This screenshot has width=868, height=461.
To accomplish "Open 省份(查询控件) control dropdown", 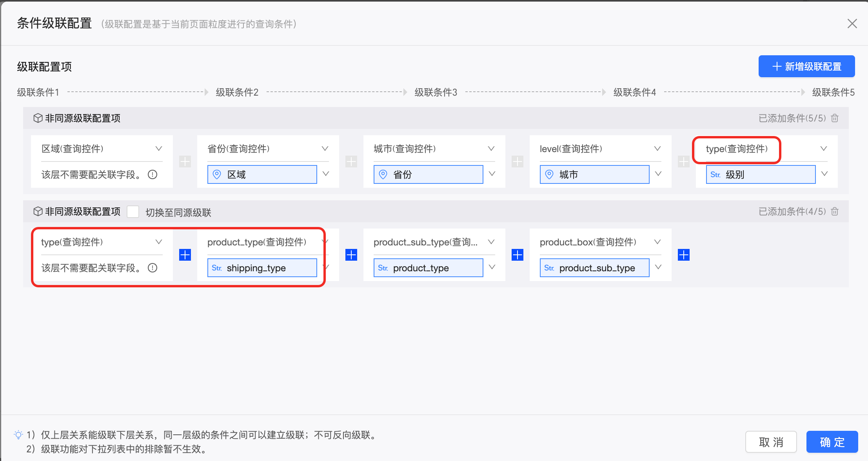I will [x=325, y=149].
